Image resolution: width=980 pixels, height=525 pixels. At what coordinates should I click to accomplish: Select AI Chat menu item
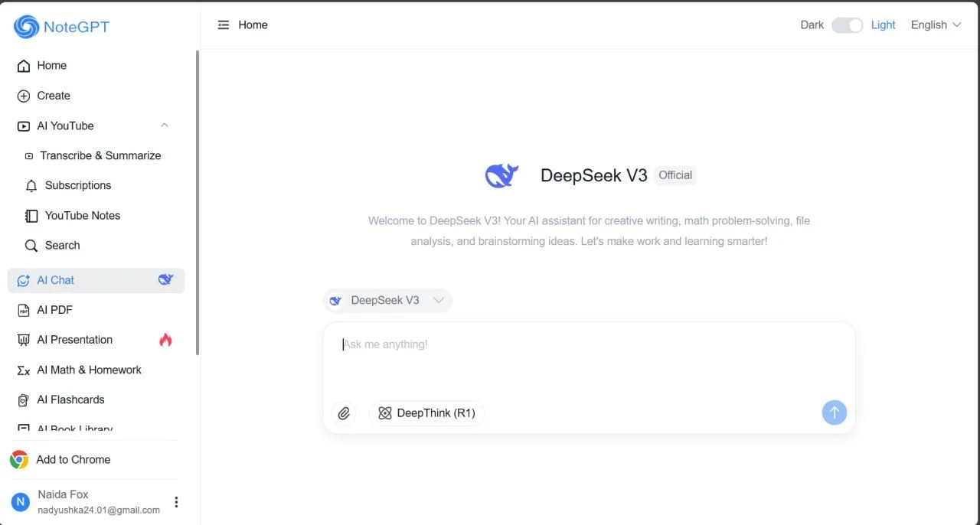pos(96,280)
